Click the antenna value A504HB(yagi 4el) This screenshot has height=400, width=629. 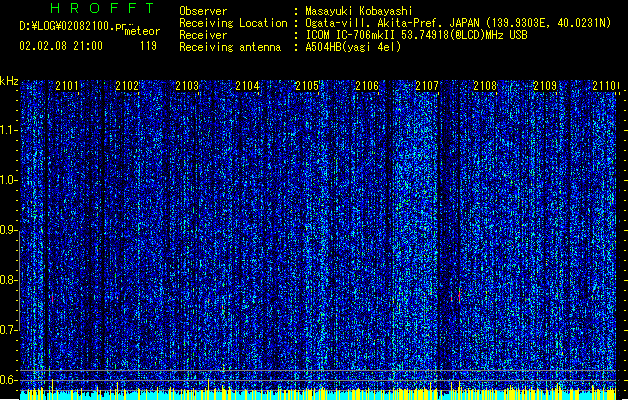pyautogui.click(x=353, y=47)
